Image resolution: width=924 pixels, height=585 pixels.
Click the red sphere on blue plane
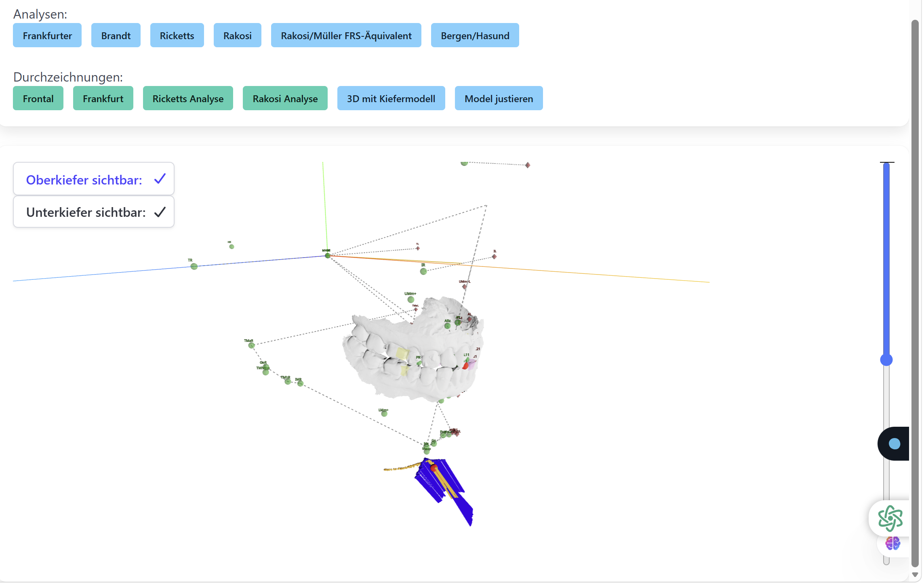pos(434,468)
